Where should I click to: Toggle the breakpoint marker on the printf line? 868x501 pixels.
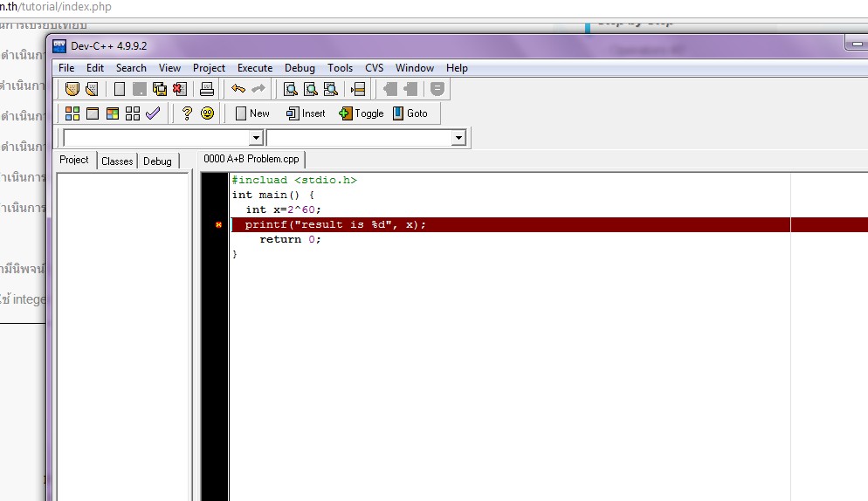[x=218, y=225]
